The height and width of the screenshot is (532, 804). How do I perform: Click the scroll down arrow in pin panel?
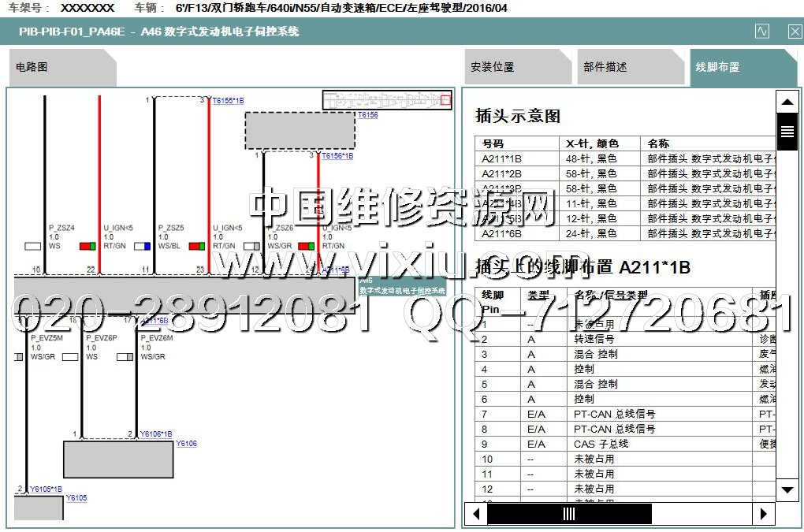tap(787, 489)
